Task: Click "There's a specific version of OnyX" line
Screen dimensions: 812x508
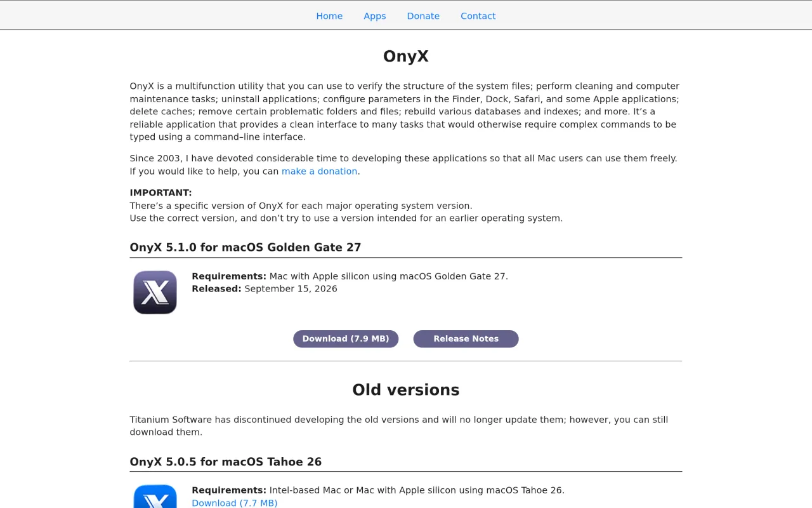Action: click(301, 206)
